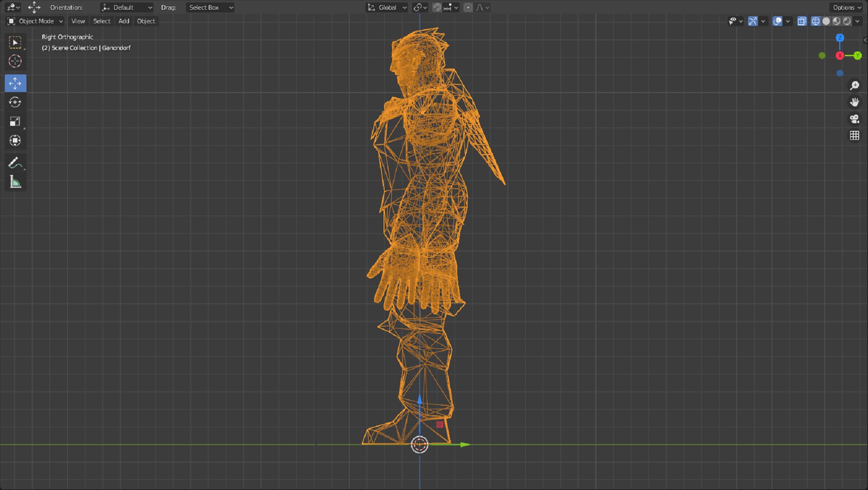The width and height of the screenshot is (868, 490).
Task: Toggle camera view with camera icon
Action: pos(854,119)
